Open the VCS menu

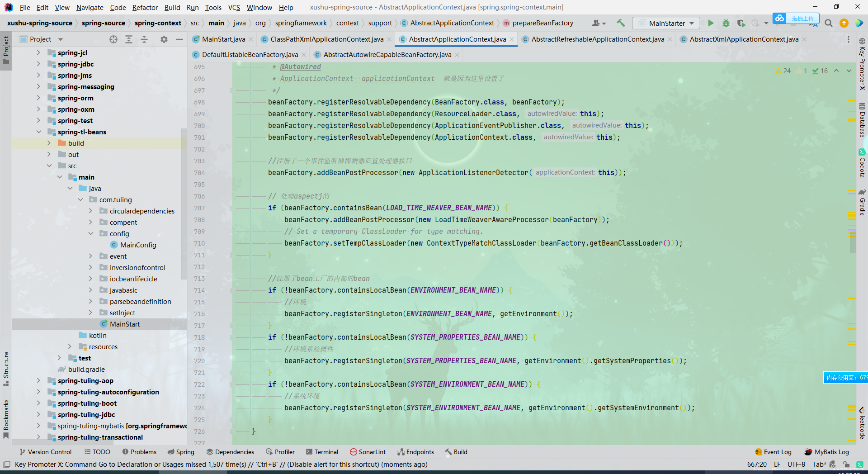point(234,7)
